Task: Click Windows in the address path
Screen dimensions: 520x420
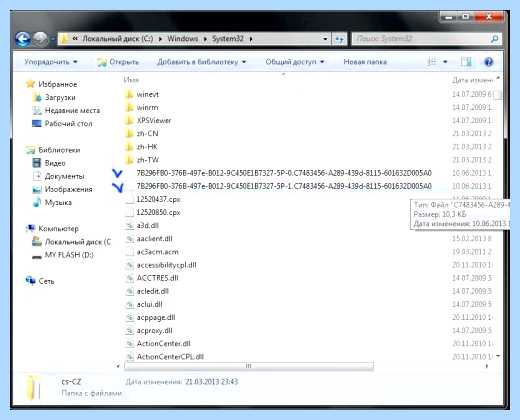Action: [x=182, y=39]
